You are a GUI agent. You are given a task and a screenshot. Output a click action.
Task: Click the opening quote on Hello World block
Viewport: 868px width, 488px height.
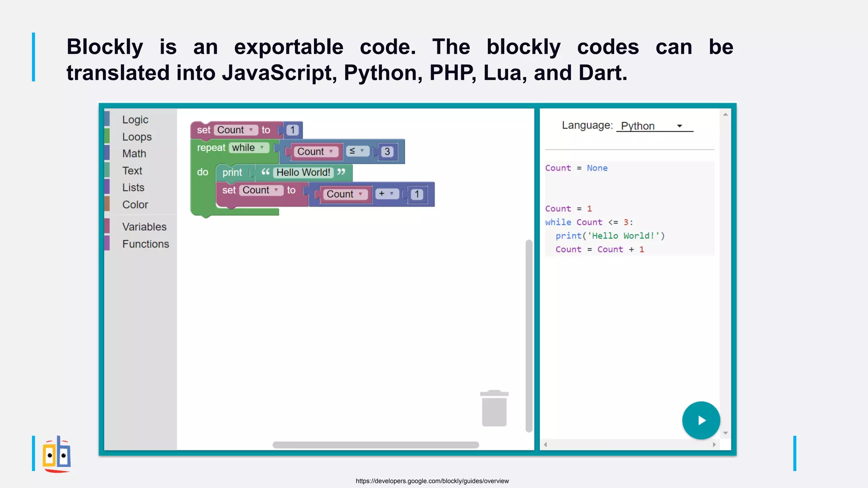(265, 172)
